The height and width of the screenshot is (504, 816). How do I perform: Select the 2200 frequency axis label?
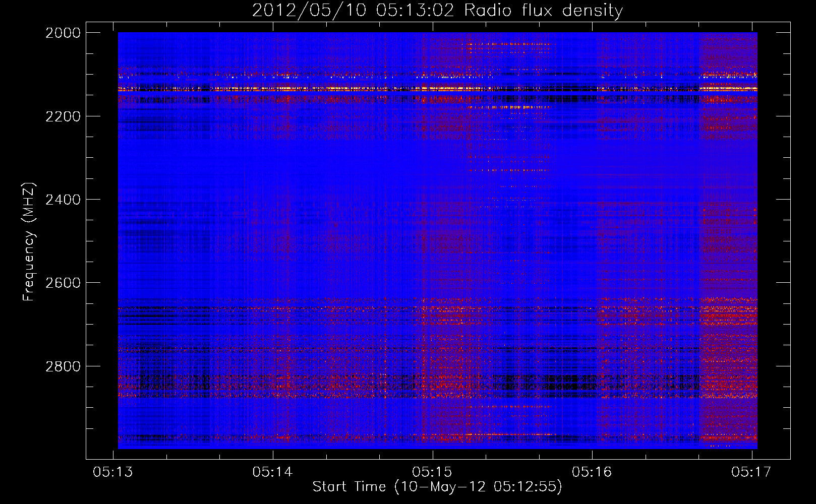coord(63,116)
